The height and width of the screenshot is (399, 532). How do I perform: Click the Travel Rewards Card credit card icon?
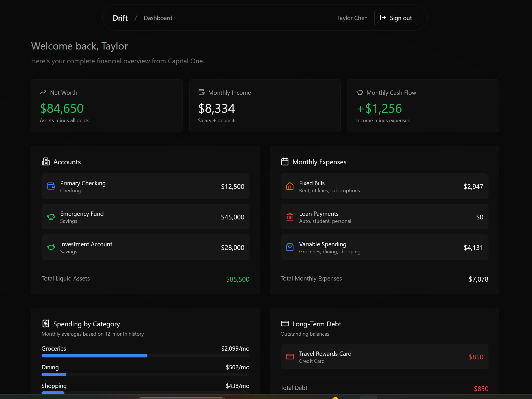[x=290, y=357]
